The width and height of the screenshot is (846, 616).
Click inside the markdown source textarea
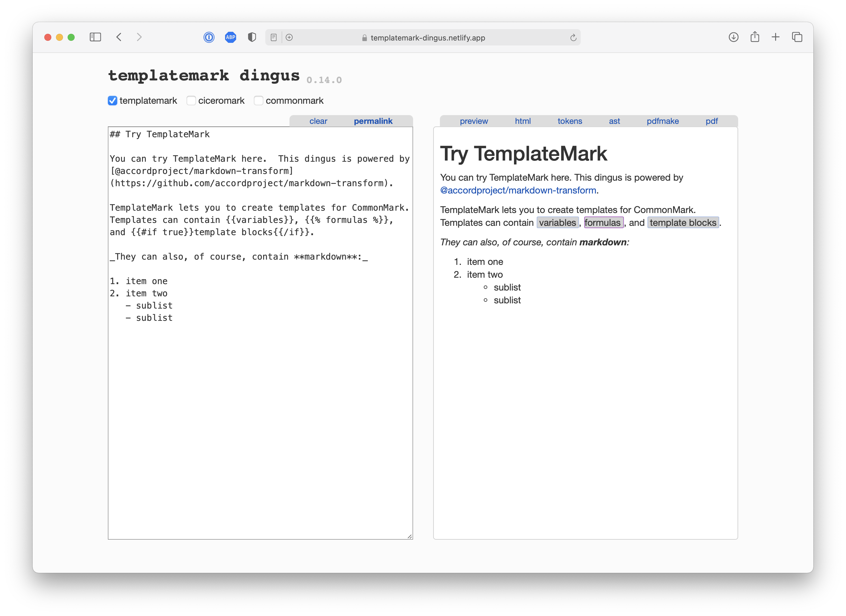(260, 333)
